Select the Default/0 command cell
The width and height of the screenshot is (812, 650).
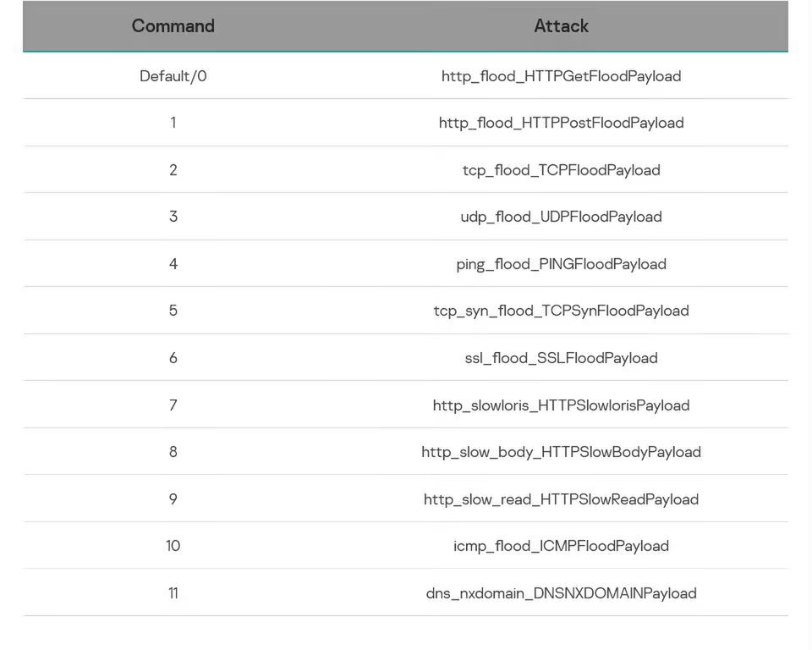tap(173, 76)
